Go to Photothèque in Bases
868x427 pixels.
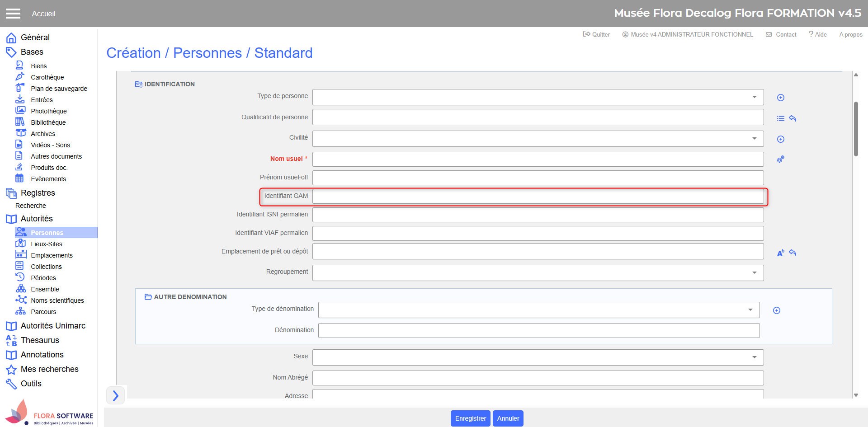[49, 111]
